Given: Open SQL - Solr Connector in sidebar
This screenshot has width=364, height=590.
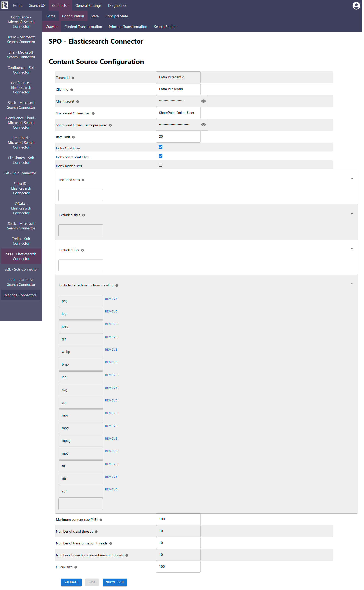Looking at the screenshot, I should click(x=21, y=269).
